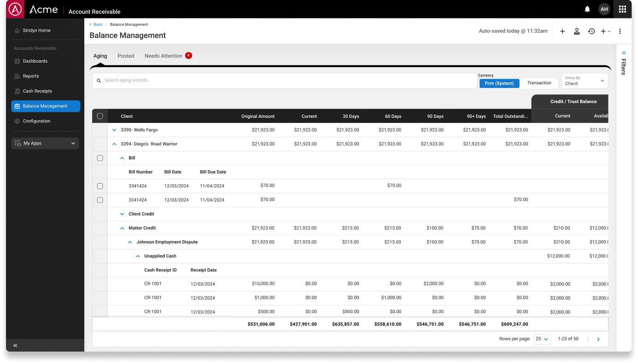Open the notifications bell
Image resolution: width=638 pixels, height=364 pixels.
point(587,9)
